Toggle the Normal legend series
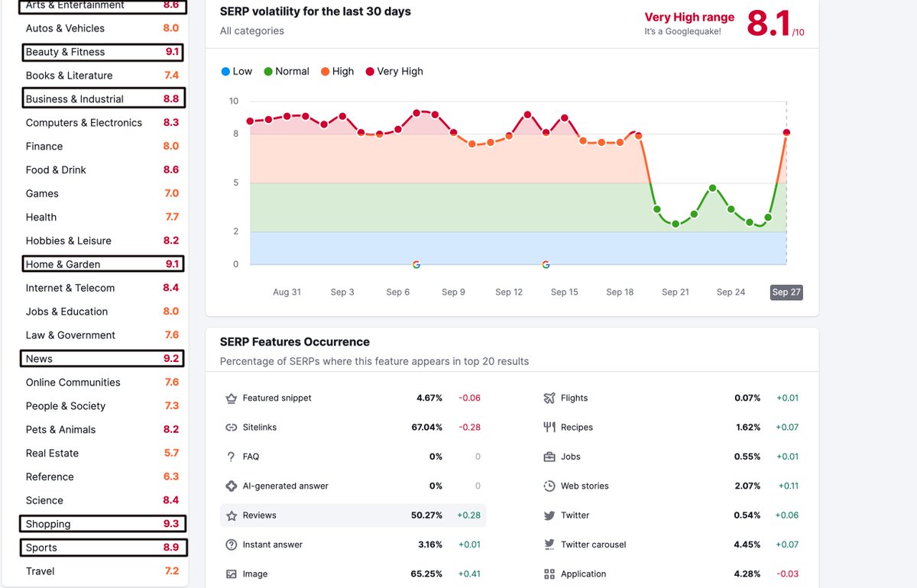This screenshot has height=588, width=917. [x=287, y=71]
